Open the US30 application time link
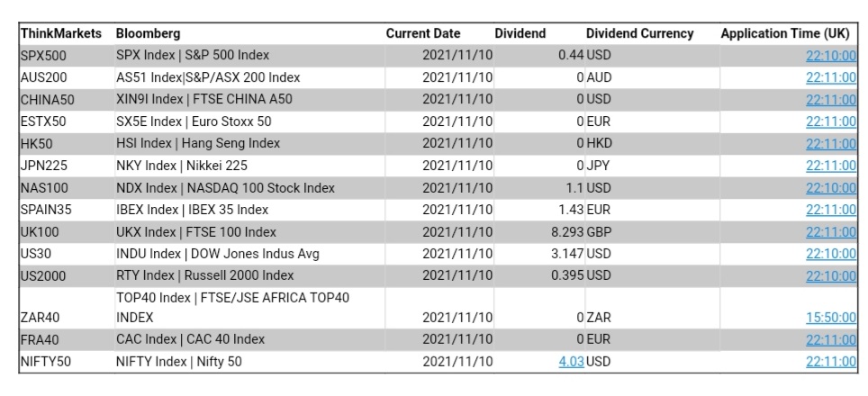Image resolution: width=868 pixels, height=396 pixels. coord(830,254)
